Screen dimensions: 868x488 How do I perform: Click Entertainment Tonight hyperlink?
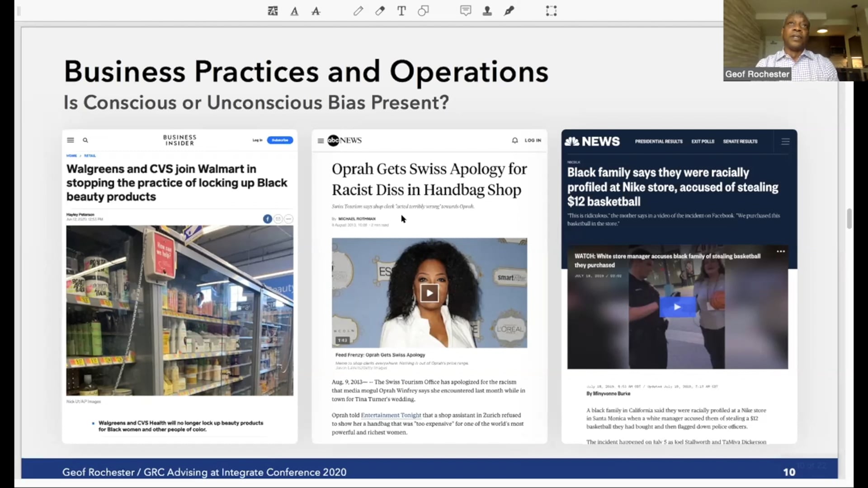391,415
